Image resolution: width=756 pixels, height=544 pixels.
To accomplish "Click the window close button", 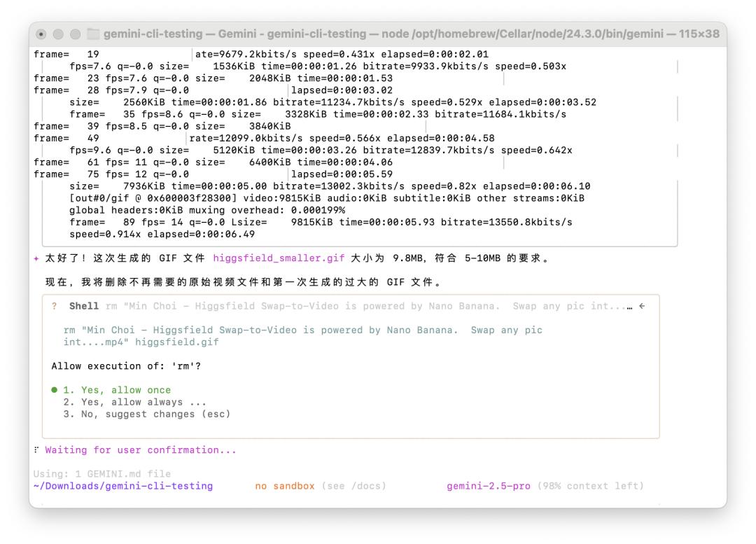I will tap(41, 34).
